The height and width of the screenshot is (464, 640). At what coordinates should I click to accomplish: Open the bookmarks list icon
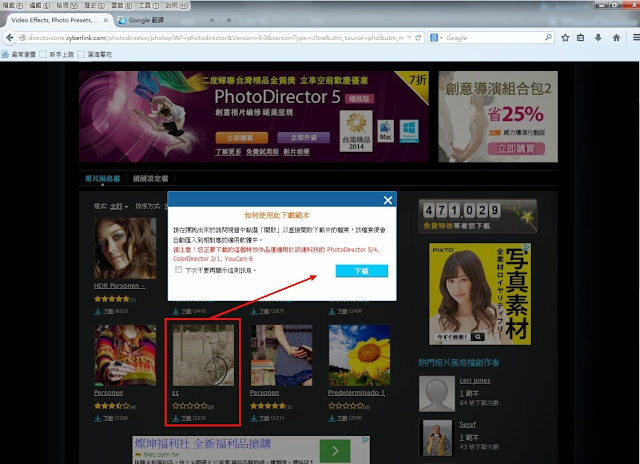[x=580, y=38]
